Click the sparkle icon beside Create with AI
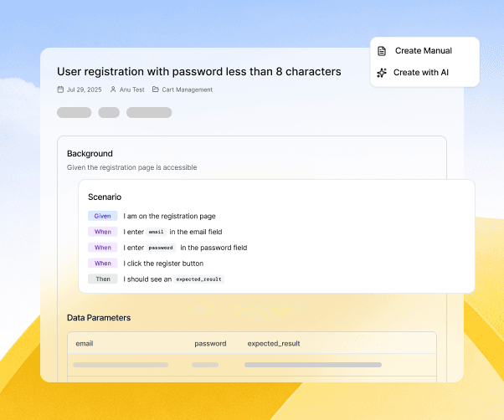Screen dimensions: 504x420 tap(382, 73)
